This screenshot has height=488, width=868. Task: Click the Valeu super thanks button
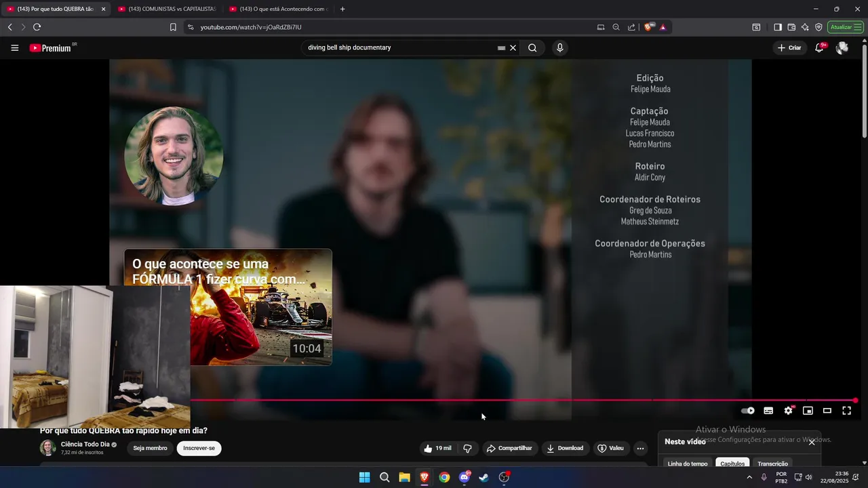610,448
